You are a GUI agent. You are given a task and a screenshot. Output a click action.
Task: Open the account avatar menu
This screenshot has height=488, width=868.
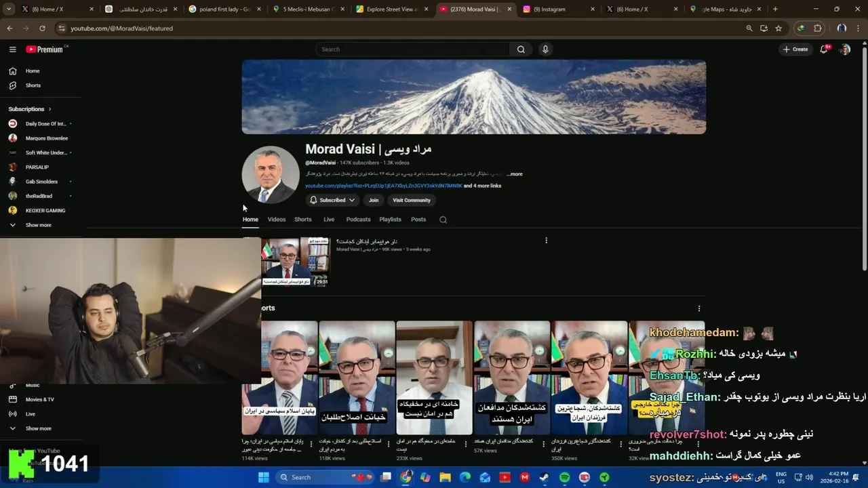845,49
